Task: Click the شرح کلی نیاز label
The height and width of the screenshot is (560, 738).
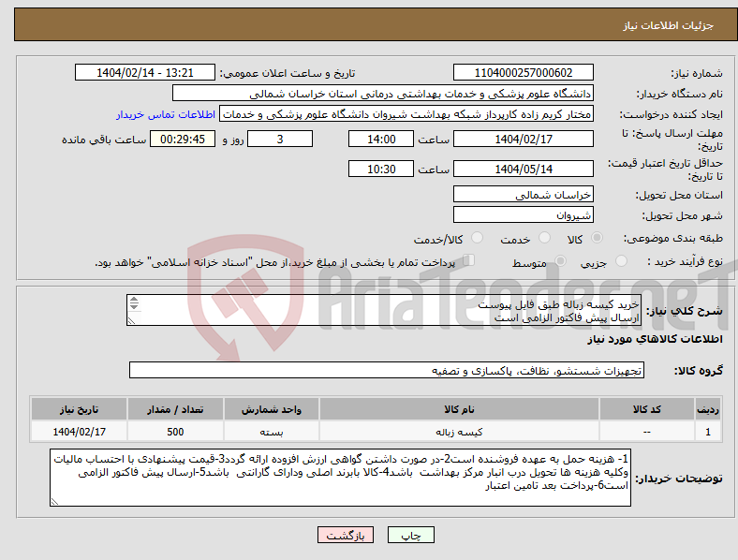Action: (684, 311)
